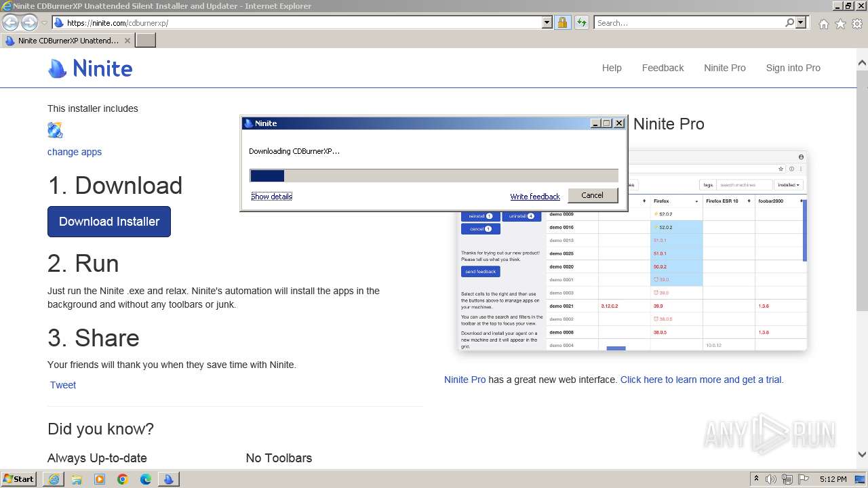Click the 'Did you know?' heading
Screen dimensions: 868x488
coord(100,429)
